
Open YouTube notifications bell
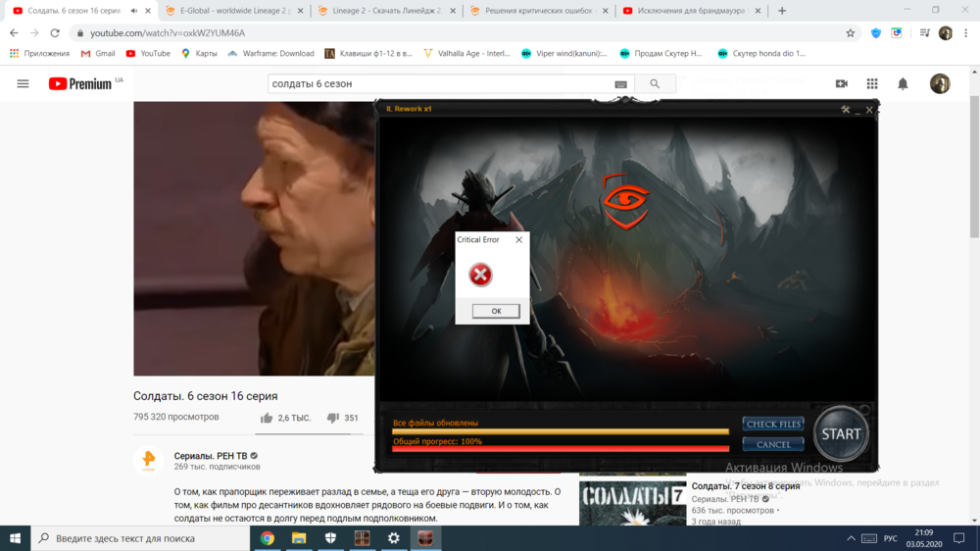pyautogui.click(x=903, y=84)
